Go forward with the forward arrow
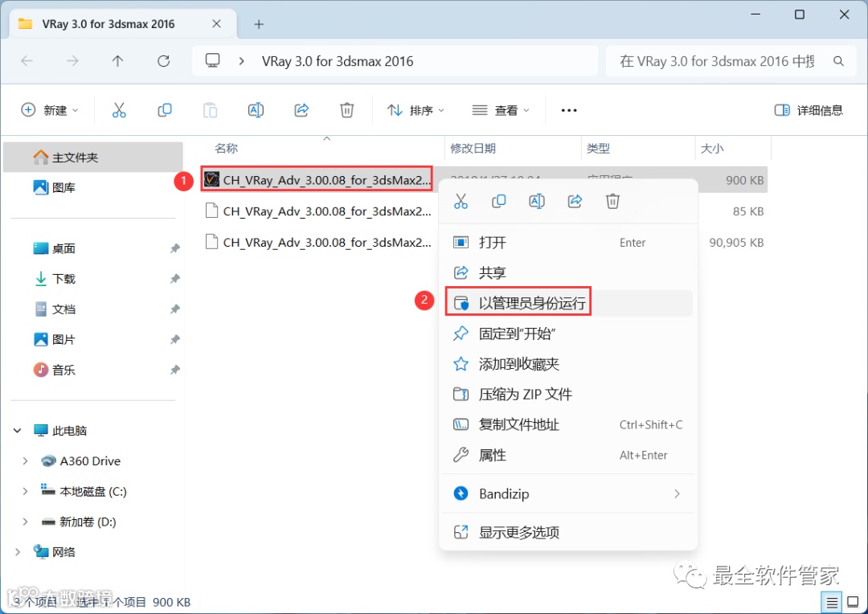Viewport: 868px width, 614px height. tap(72, 61)
